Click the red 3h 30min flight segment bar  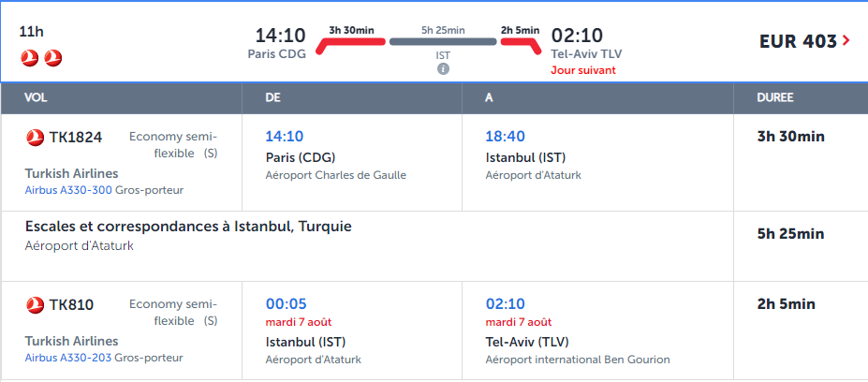[350, 43]
